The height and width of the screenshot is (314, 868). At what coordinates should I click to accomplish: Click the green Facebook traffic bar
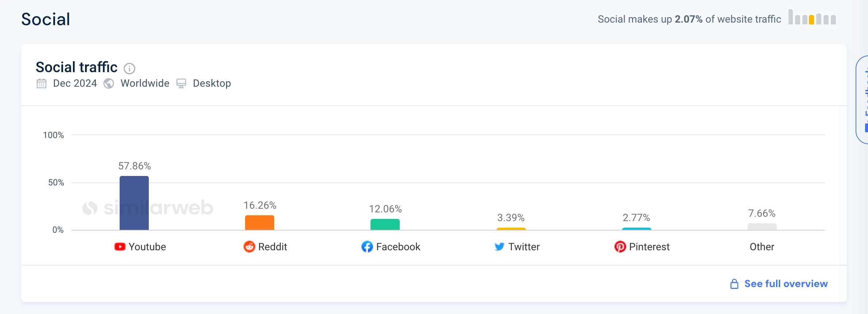[385, 224]
